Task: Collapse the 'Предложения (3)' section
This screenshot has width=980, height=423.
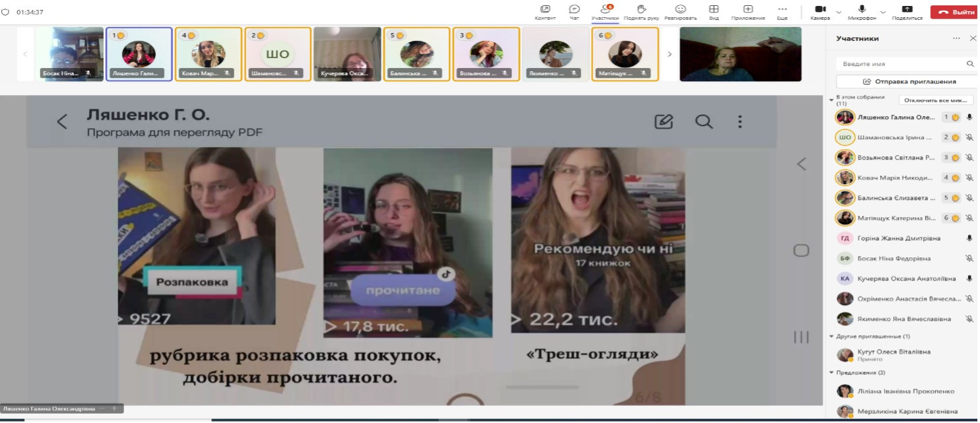Action: [832, 372]
